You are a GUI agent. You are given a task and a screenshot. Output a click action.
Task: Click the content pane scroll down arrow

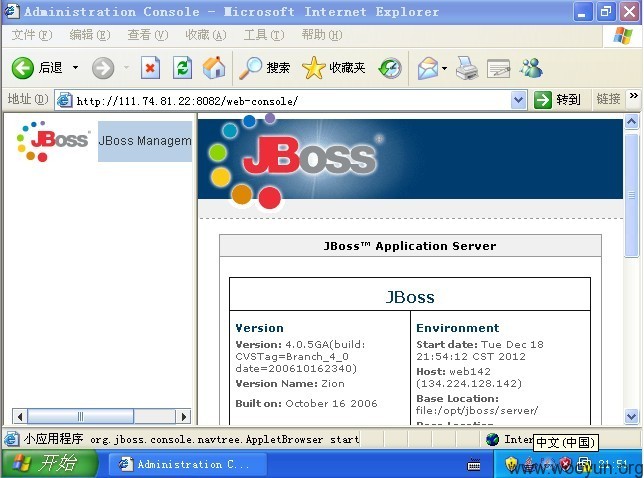pyautogui.click(x=631, y=416)
